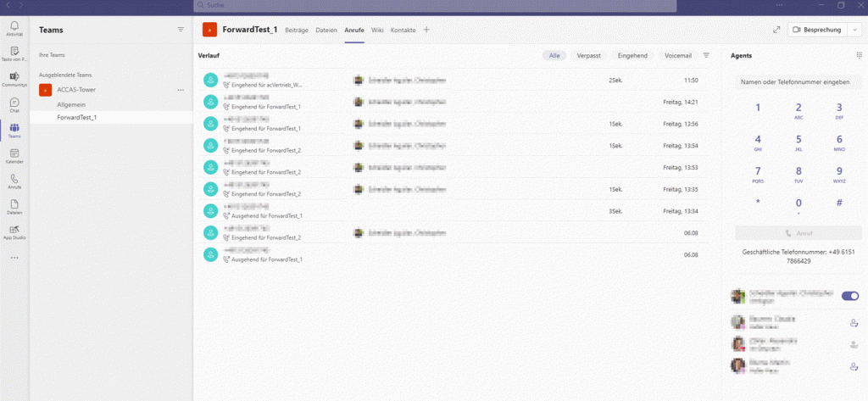868x401 pixels.
Task: Click the Anruf call button
Action: (x=798, y=233)
